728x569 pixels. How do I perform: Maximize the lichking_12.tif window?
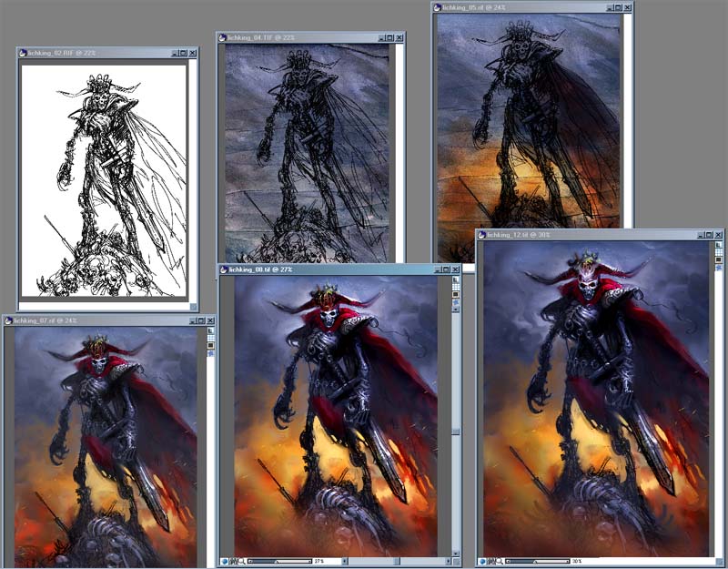[710, 235]
